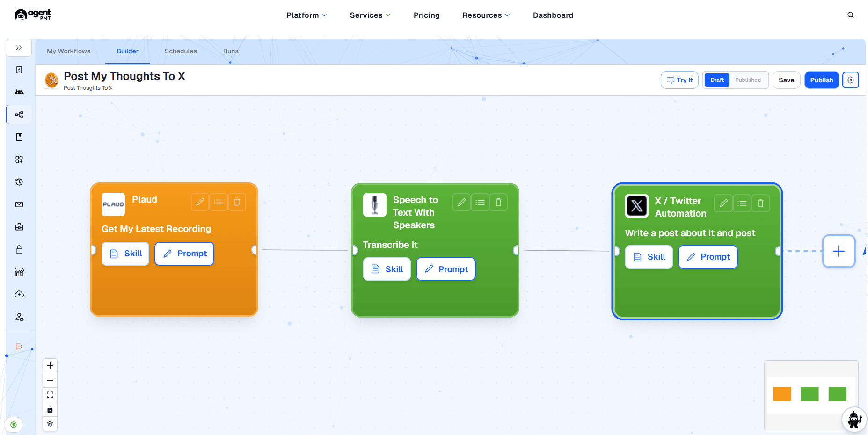868x435 pixels.
Task: Delete the Plaud node
Action: [x=237, y=202]
